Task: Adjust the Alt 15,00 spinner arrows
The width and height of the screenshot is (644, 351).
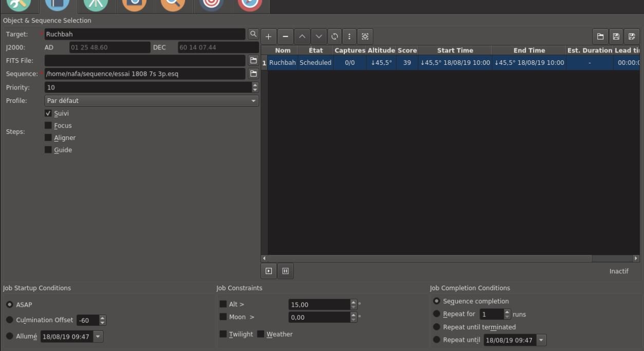Action: pos(353,305)
